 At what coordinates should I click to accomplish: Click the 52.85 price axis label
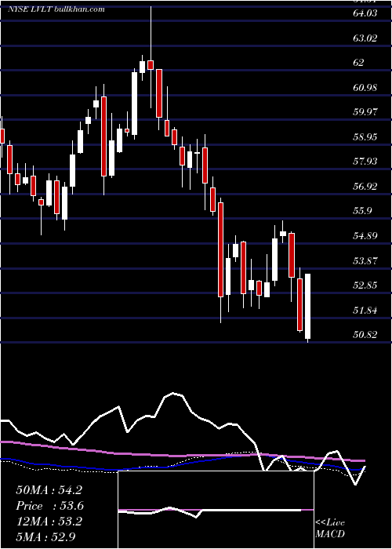point(365,285)
